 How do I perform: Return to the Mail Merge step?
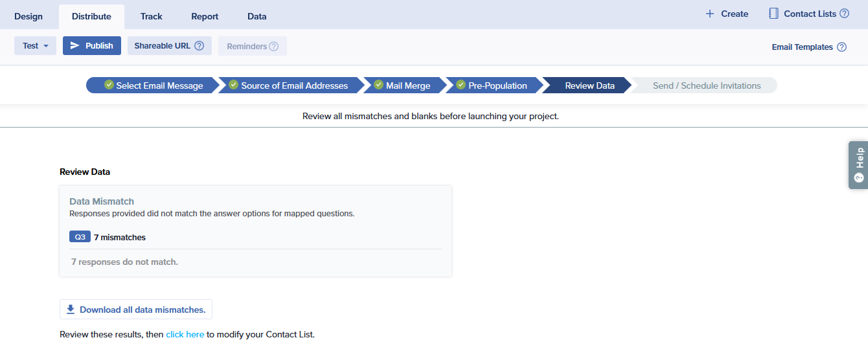point(402,85)
